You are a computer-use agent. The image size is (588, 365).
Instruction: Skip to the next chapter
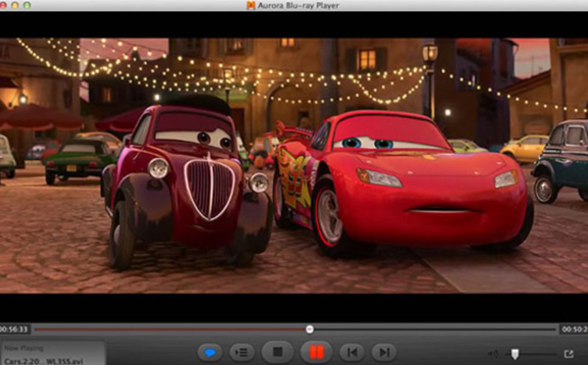(x=384, y=352)
